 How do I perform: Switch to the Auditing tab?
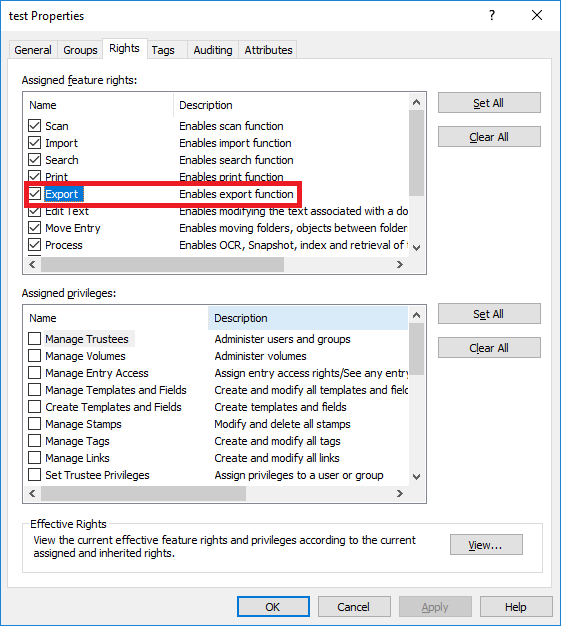pyautogui.click(x=213, y=50)
